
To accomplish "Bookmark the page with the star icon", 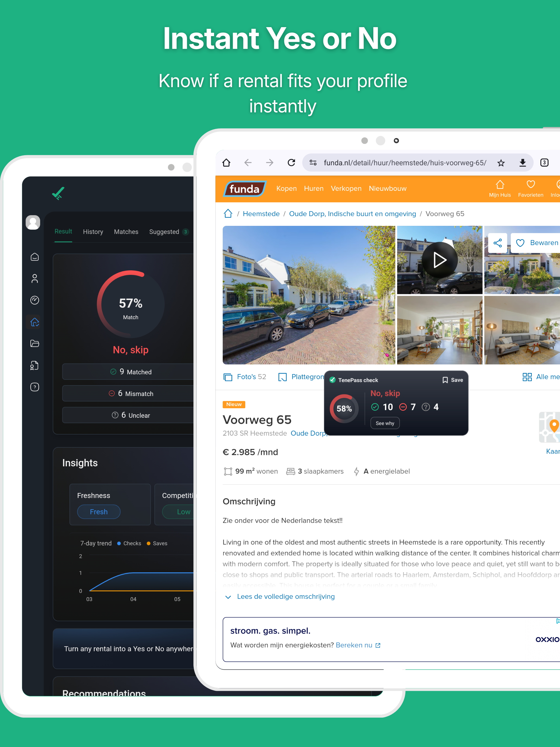I will [x=501, y=163].
